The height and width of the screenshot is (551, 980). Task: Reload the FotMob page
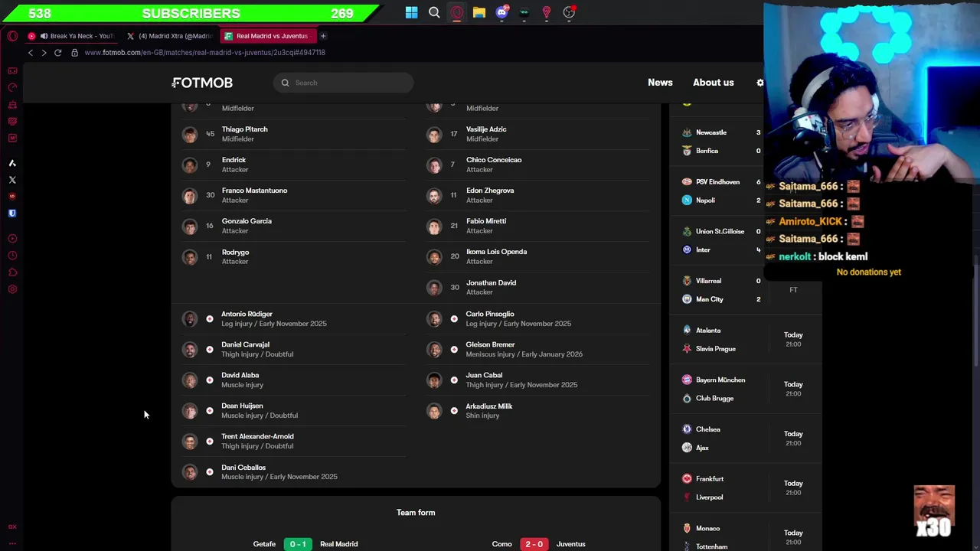[x=57, y=53]
